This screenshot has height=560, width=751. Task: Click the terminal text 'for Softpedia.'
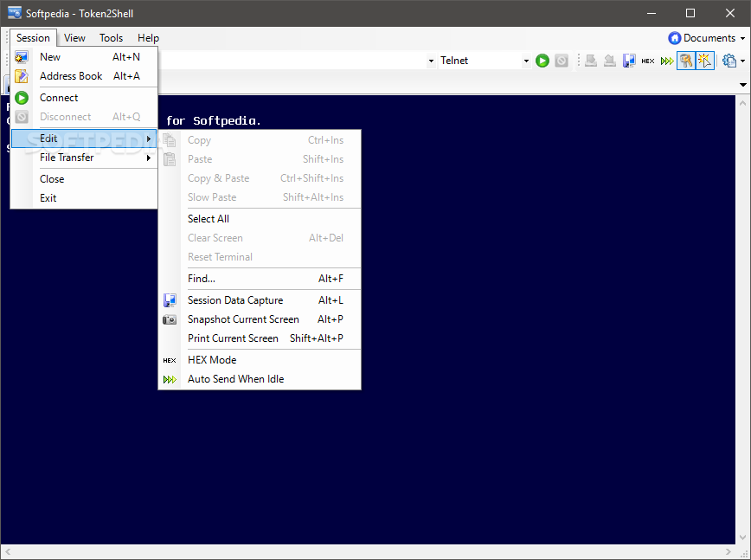coord(213,120)
